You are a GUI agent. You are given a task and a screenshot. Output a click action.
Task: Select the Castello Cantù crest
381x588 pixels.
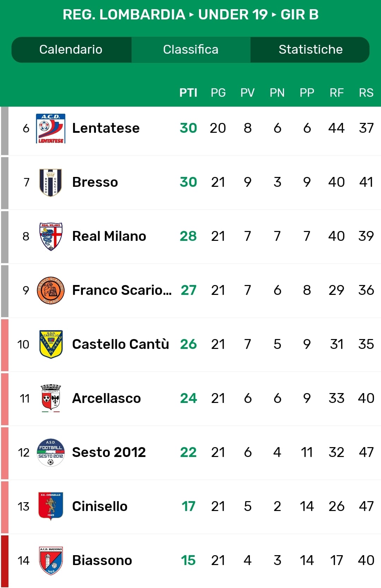coord(51,344)
